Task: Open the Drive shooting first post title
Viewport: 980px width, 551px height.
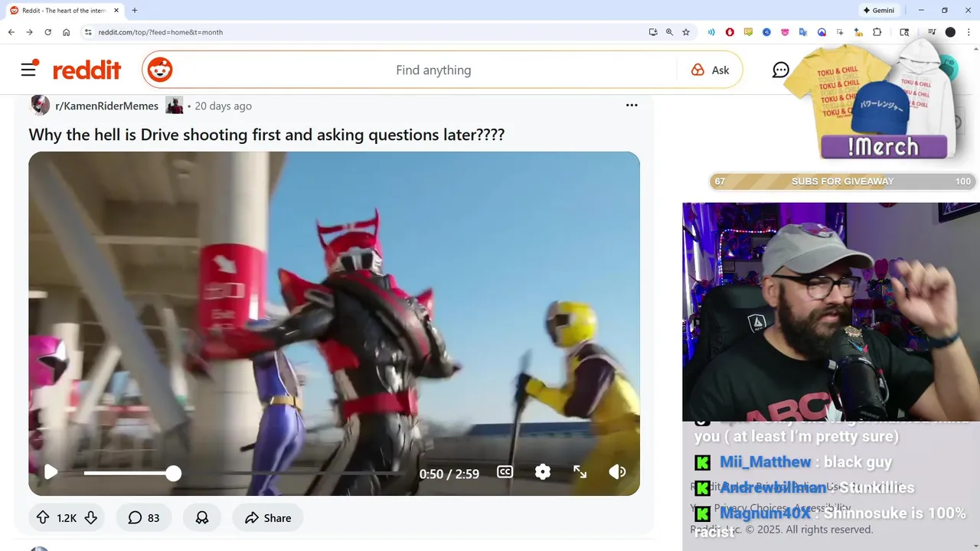Action: [x=266, y=135]
